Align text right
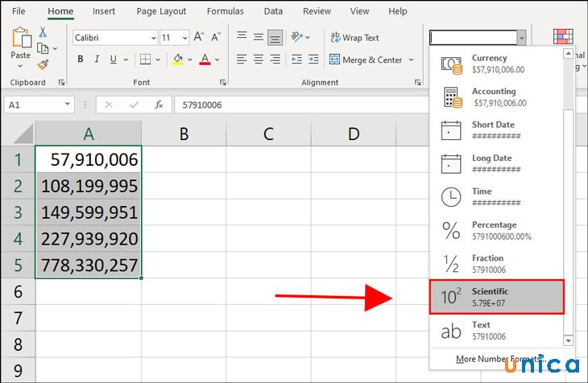The height and width of the screenshot is (383, 588). (x=275, y=60)
